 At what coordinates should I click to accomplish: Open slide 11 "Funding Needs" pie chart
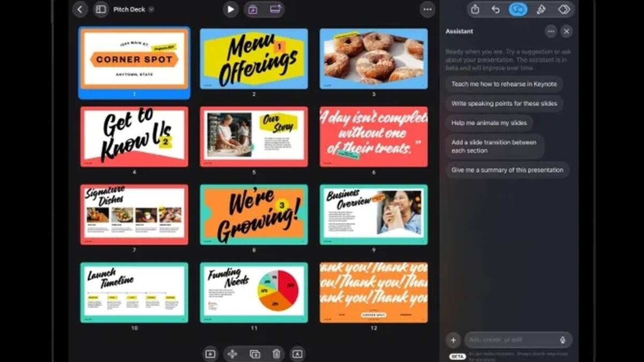pyautogui.click(x=254, y=292)
